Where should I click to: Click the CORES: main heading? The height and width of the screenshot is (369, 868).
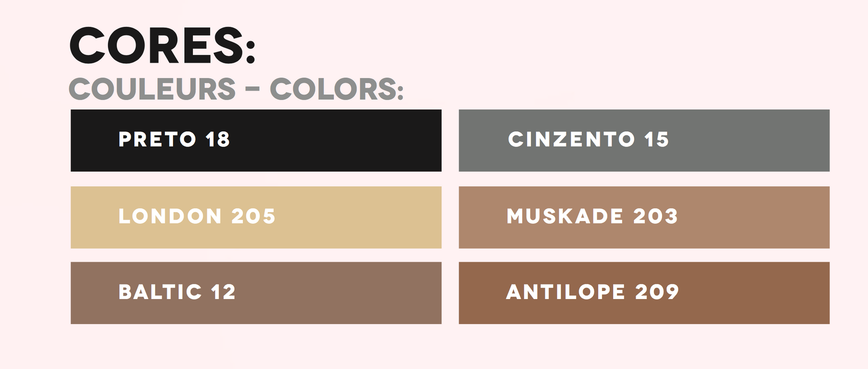click(162, 45)
